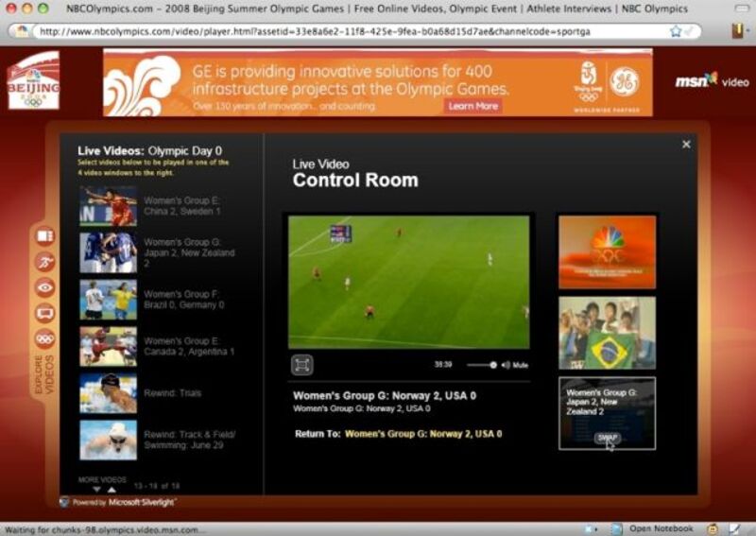Show more videos with down arrow
Screen dimensions: 756x536
point(95,490)
